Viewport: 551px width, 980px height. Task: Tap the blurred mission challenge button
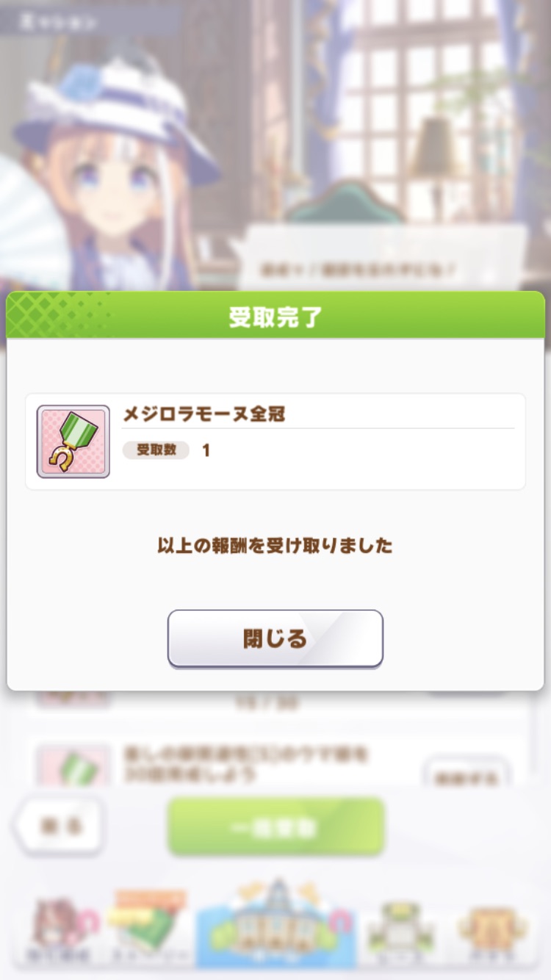(466, 775)
